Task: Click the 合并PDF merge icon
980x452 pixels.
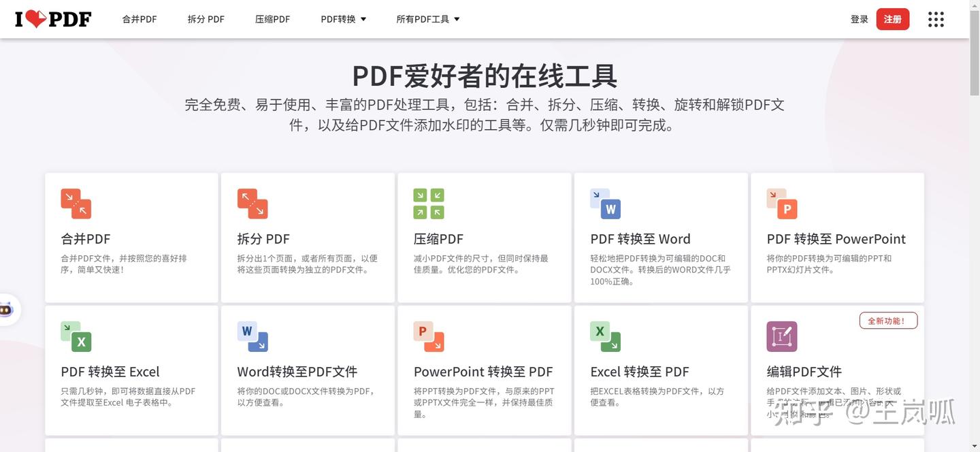Action: coord(76,204)
